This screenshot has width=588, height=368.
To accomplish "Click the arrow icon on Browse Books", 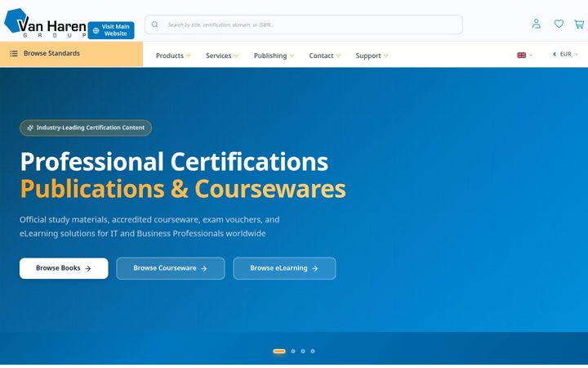I will coord(87,269).
